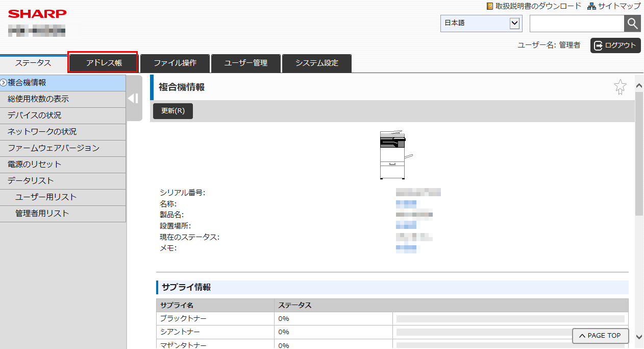The image size is (644, 349).
Task: Click the 製品名 label
Action: (171, 215)
